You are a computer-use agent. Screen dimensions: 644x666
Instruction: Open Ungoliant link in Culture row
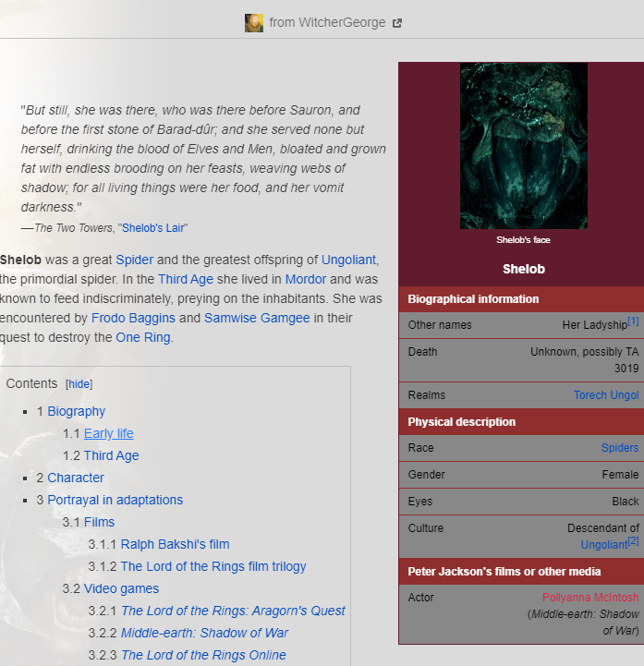point(603,545)
